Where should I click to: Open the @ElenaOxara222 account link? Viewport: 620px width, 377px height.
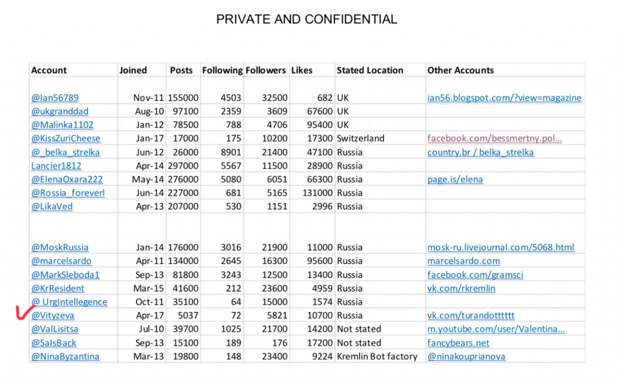point(67,179)
